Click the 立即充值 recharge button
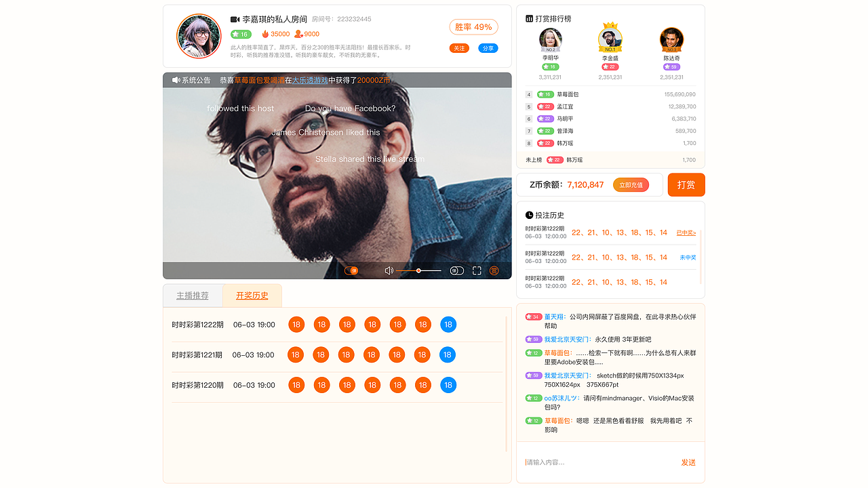Viewport: 868px width, 488px height. click(x=630, y=184)
